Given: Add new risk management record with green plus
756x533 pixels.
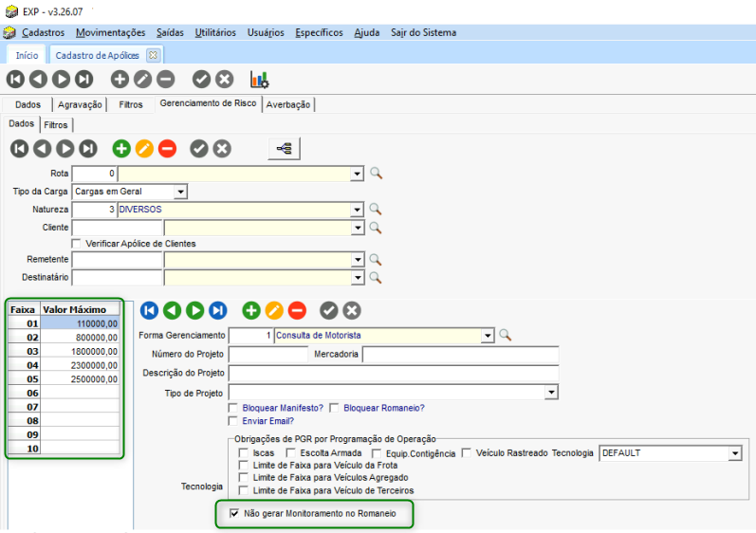Looking at the screenshot, I should [121, 149].
